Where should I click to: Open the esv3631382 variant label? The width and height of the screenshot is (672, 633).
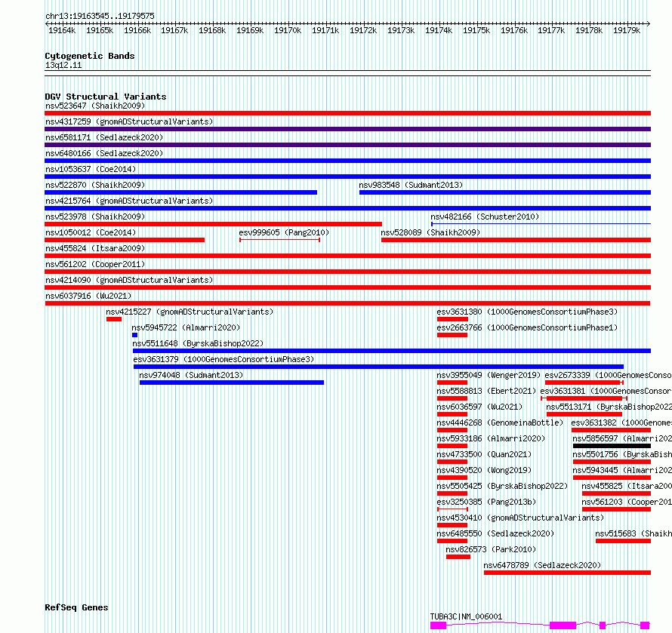621,423
